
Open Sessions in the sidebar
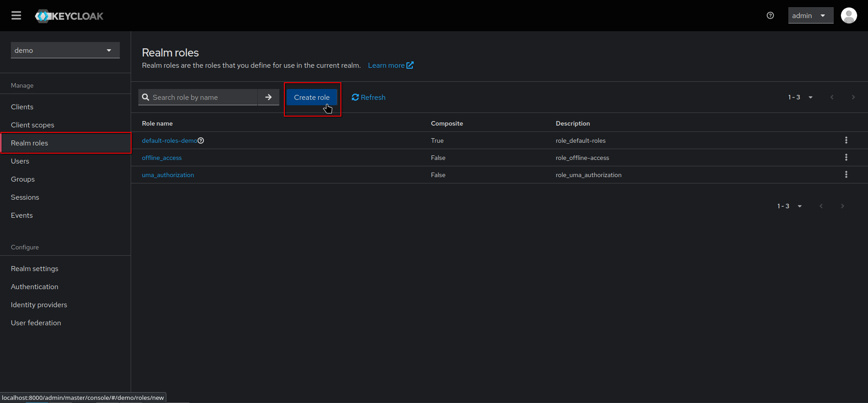[65, 197]
